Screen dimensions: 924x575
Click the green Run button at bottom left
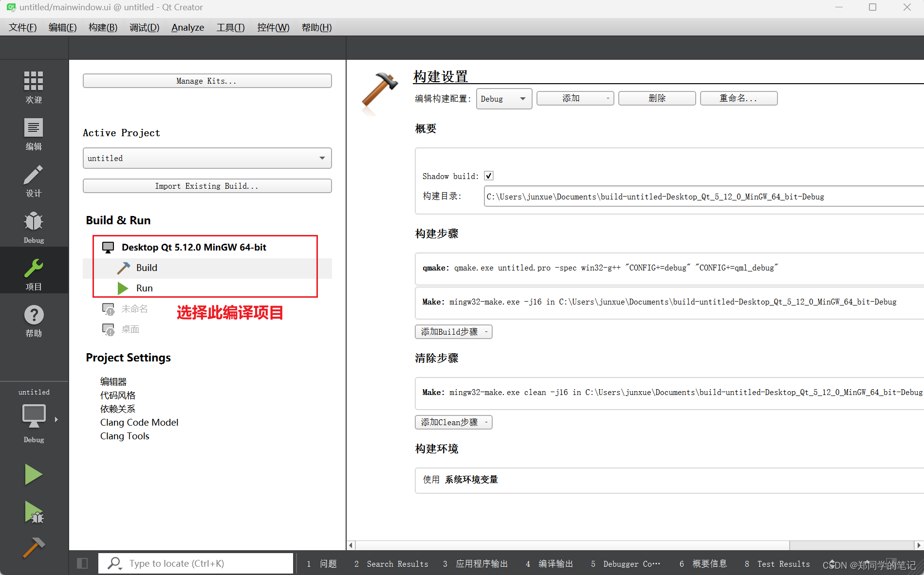pos(34,474)
